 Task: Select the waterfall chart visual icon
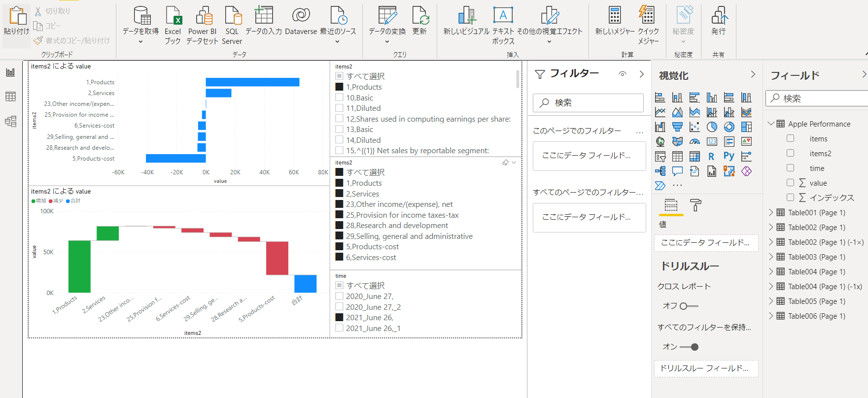tap(660, 127)
